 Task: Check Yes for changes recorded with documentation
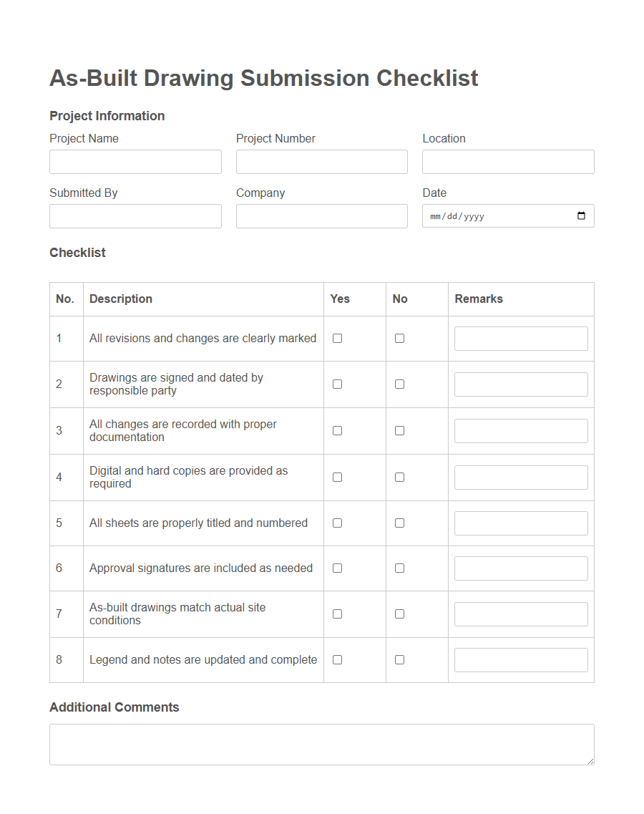tap(337, 430)
